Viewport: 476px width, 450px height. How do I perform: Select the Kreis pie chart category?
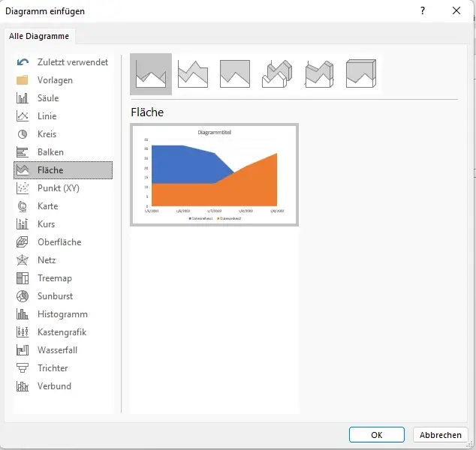click(47, 134)
